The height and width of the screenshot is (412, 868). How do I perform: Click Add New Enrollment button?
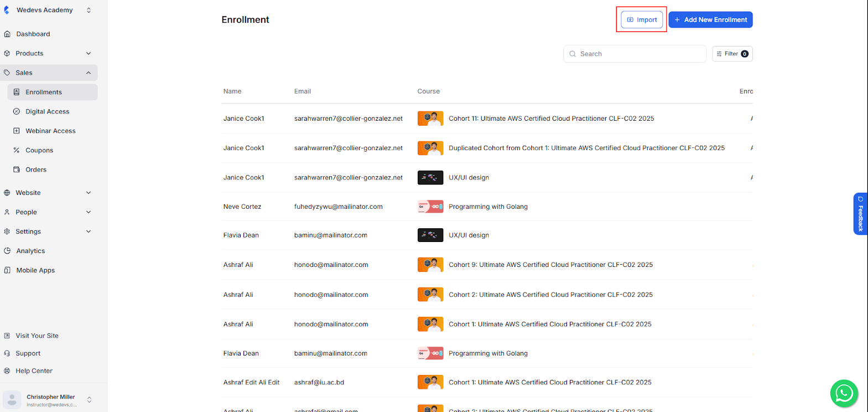click(710, 19)
